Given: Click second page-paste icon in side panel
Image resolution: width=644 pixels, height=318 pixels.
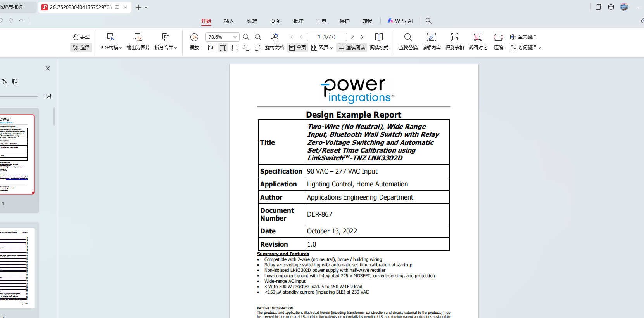Looking at the screenshot, I should tap(16, 82).
